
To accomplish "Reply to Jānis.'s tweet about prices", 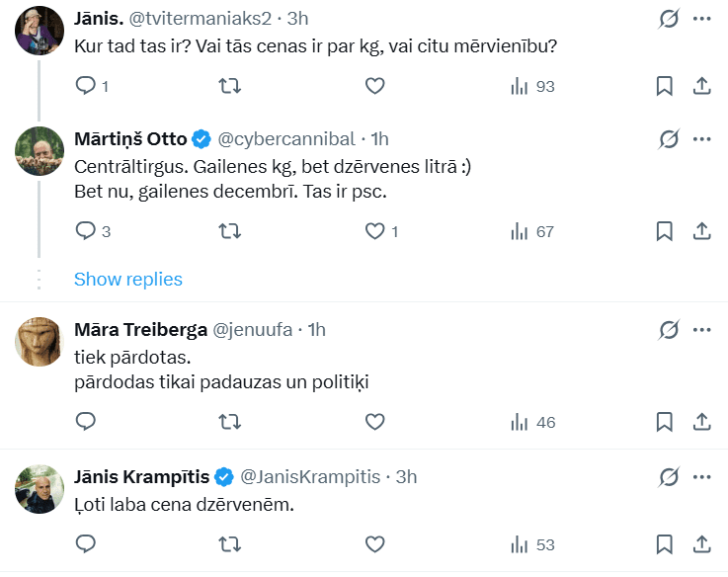I will pyautogui.click(x=86, y=86).
